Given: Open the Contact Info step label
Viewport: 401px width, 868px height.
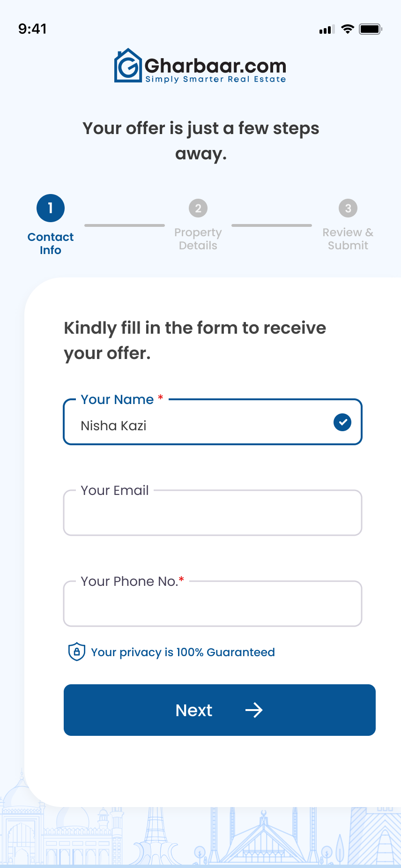Looking at the screenshot, I should point(51,243).
